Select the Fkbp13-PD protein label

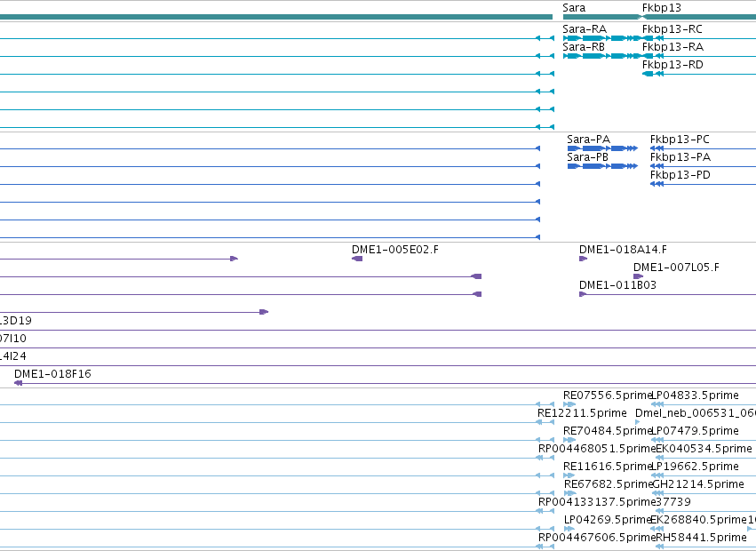pos(680,175)
